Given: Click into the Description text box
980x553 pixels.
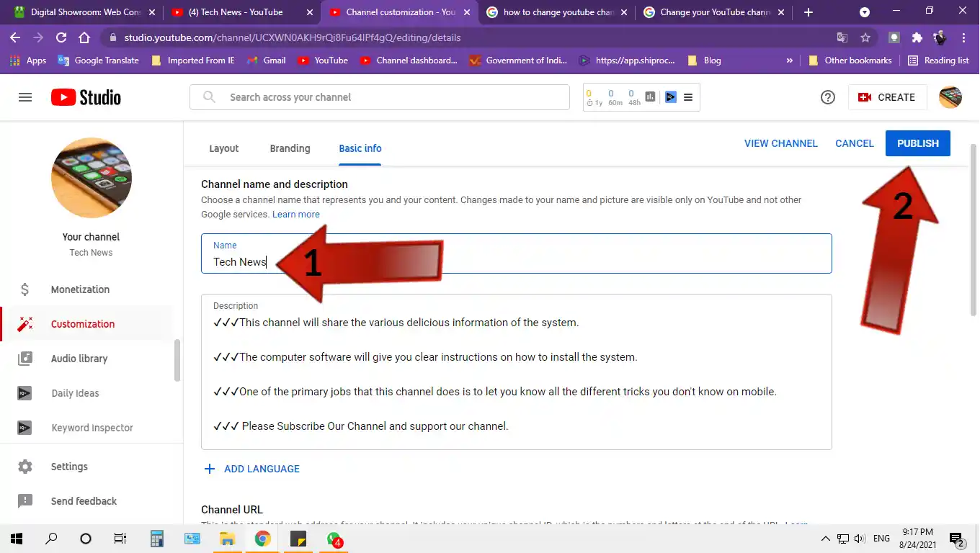Looking at the screenshot, I should pyautogui.click(x=517, y=372).
